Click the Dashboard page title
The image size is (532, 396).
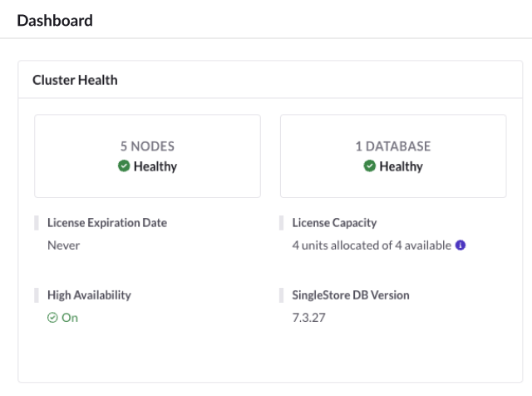[x=55, y=20]
